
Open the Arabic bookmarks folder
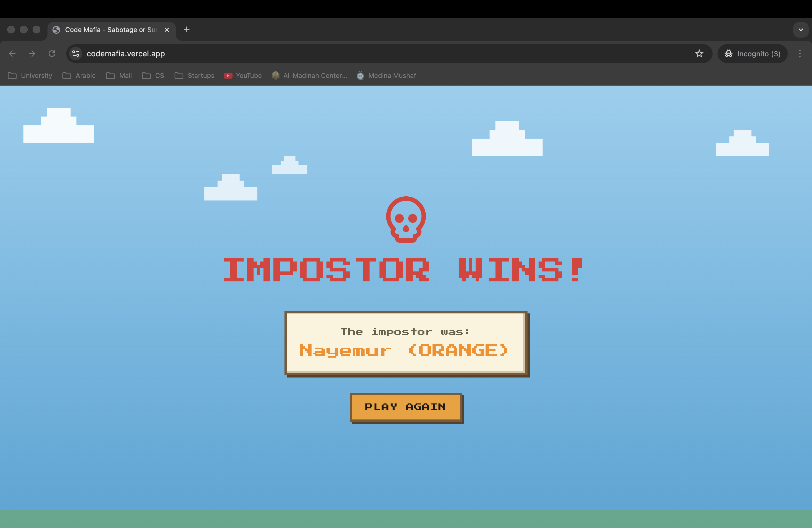79,75
